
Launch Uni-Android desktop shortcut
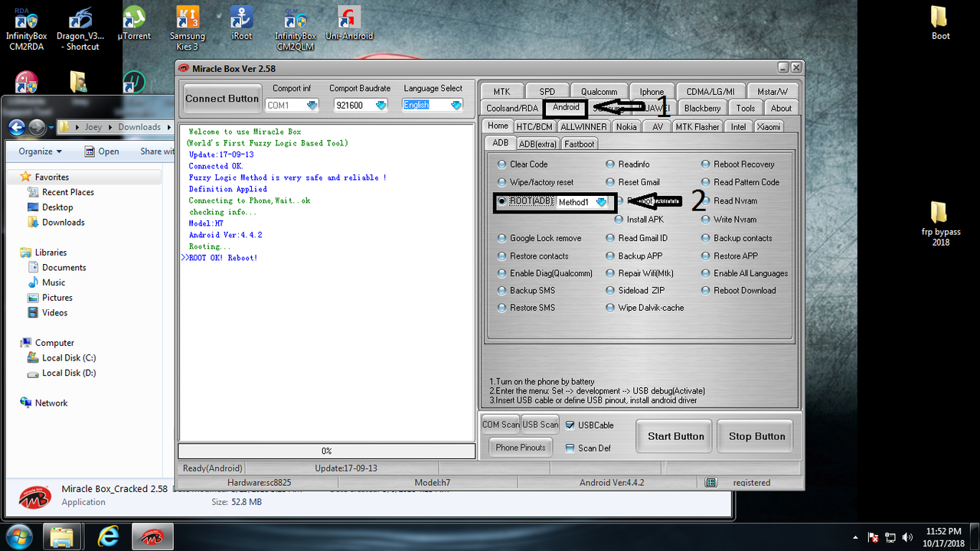(x=349, y=24)
